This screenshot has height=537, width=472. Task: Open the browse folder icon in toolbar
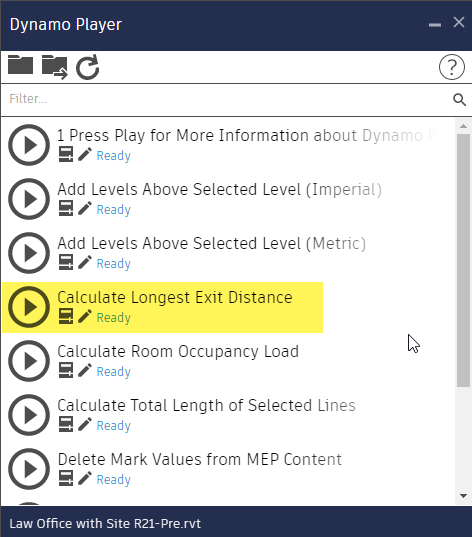pos(21,64)
